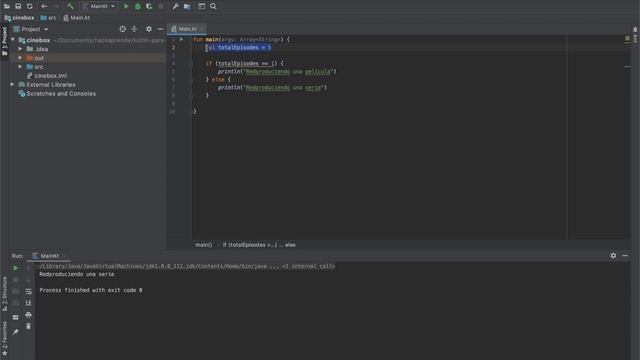
Task: Toggle soft-wrap icon in Run panel
Action: tap(28, 291)
